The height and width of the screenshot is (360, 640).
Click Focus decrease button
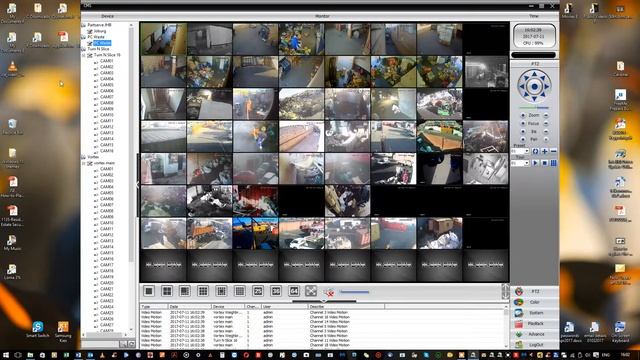click(546, 123)
